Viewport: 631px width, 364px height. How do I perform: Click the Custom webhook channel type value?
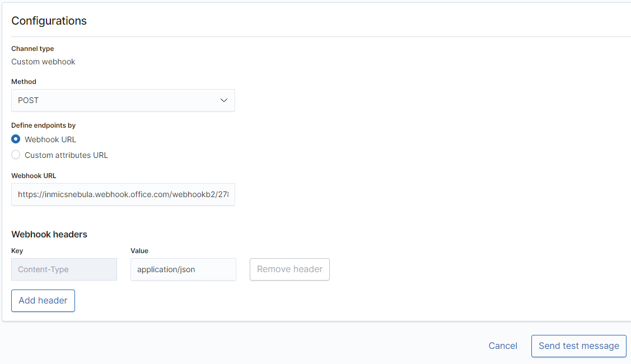[x=43, y=62]
